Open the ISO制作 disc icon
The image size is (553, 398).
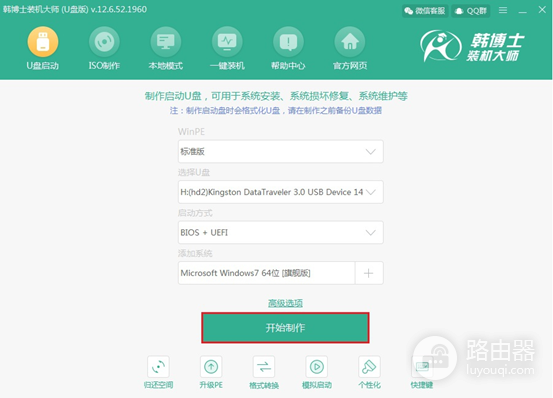[x=104, y=42]
